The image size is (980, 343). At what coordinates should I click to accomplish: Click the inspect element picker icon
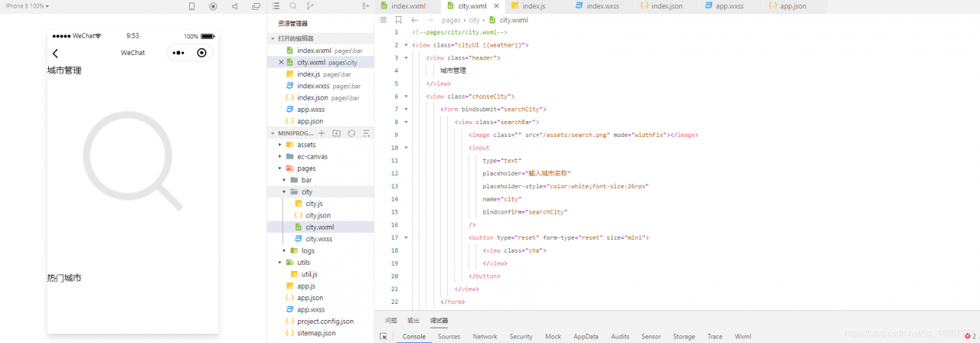tap(383, 336)
